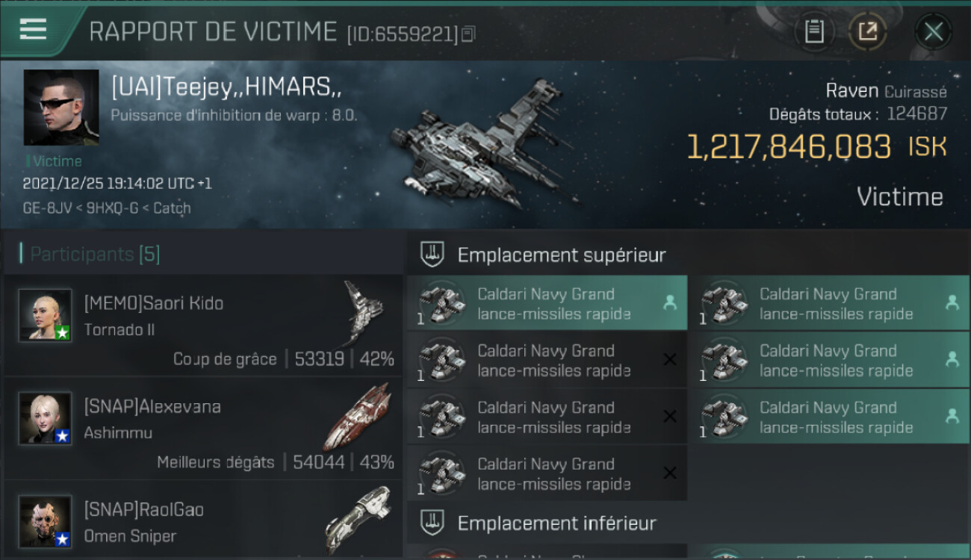
Task: Select the Participants [5] header
Action: tap(94, 254)
